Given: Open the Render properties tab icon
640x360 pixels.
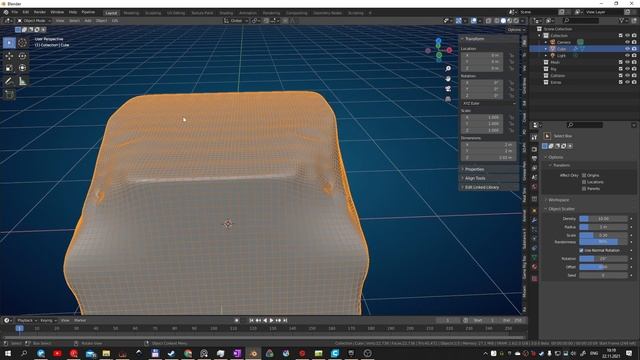Looking at the screenshot, I should pyautogui.click(x=534, y=149).
